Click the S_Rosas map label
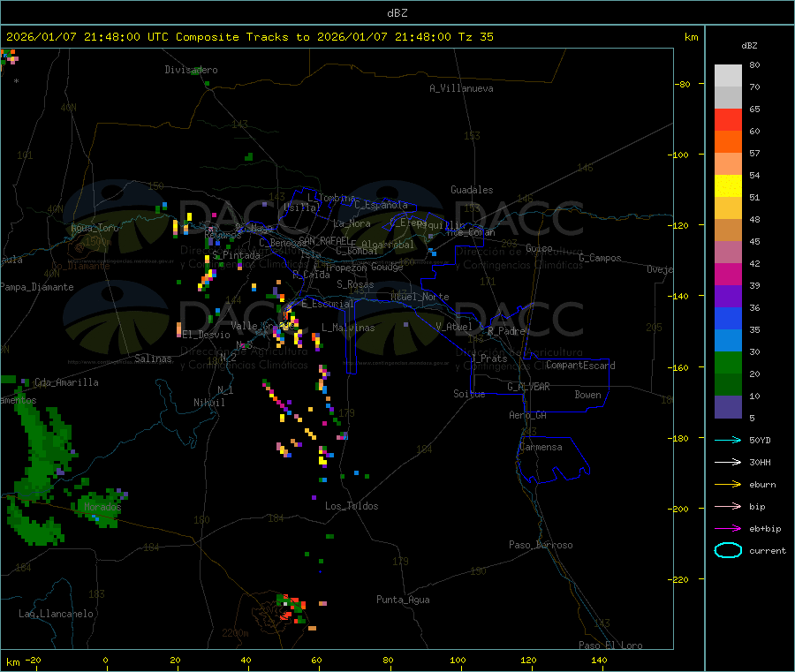This screenshot has width=795, height=672. [355, 284]
